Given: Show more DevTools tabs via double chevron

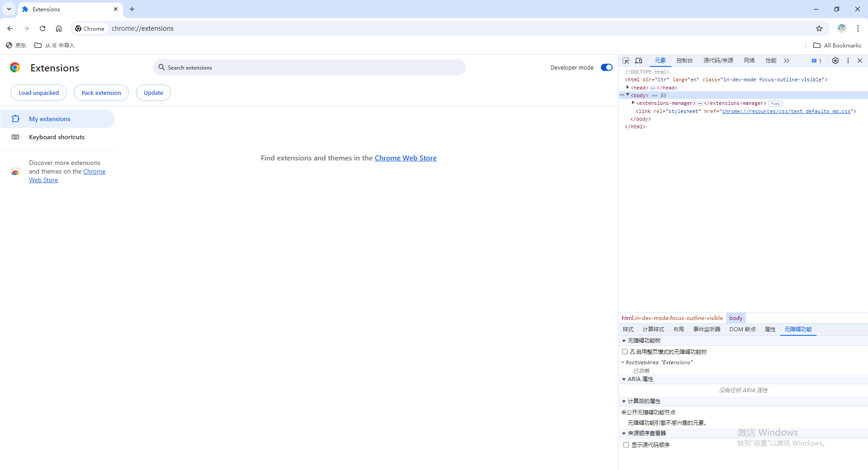Looking at the screenshot, I should click(x=787, y=61).
